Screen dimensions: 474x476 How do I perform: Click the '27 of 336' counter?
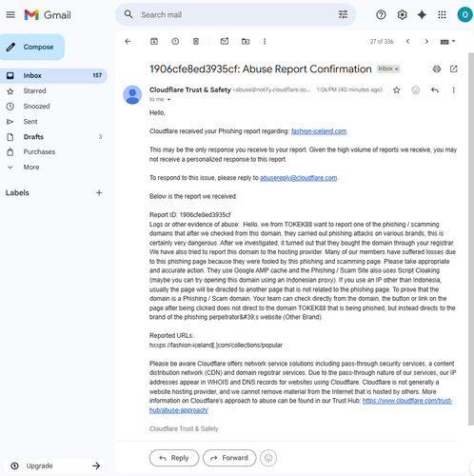(382, 42)
